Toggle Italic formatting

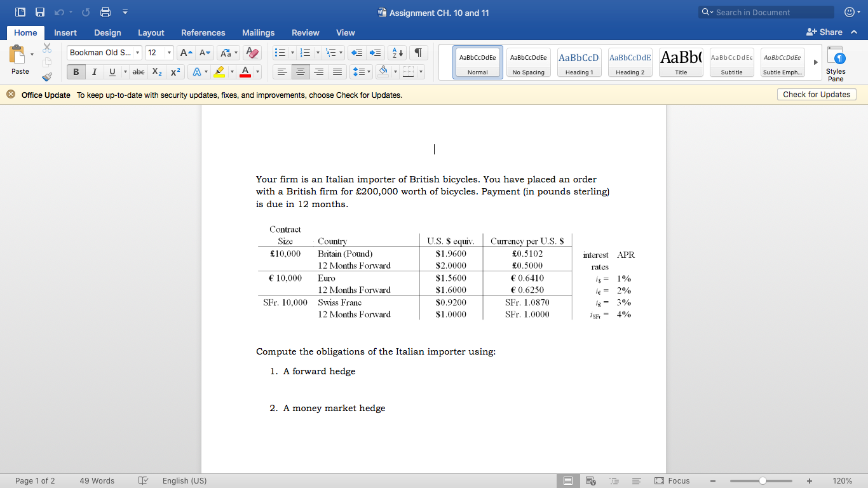point(94,72)
